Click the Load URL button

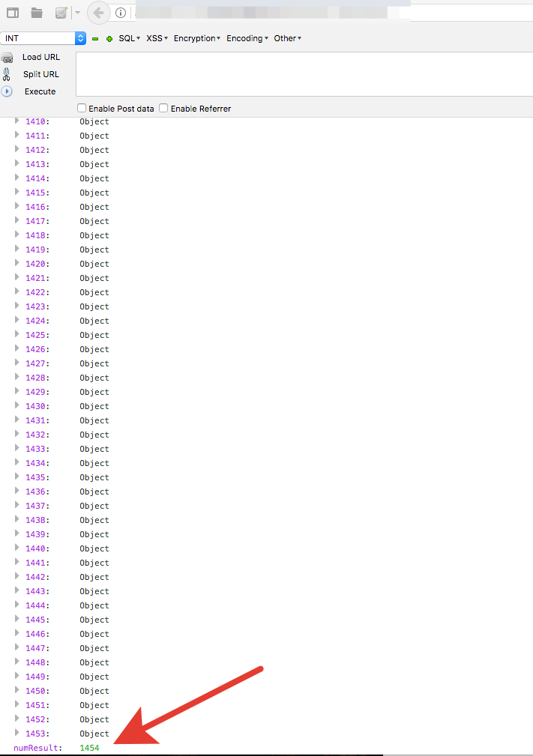pyautogui.click(x=41, y=57)
